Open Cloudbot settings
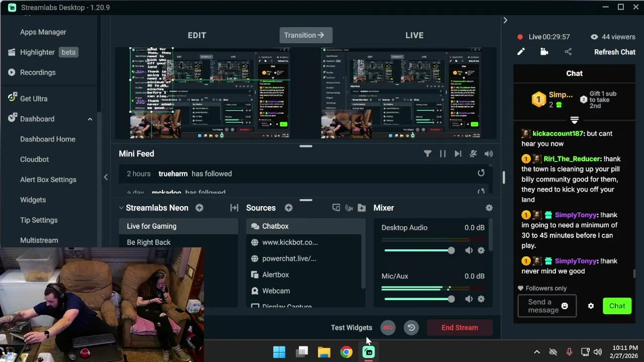Image resolution: width=644 pixels, height=362 pixels. pos(34,159)
